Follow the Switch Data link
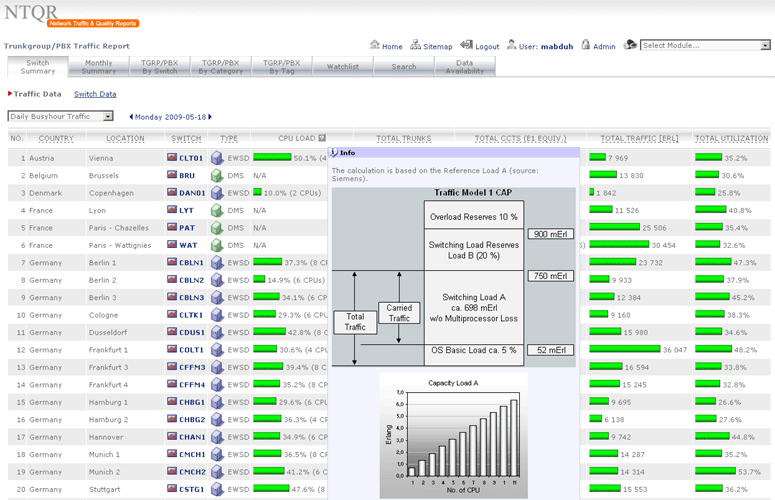The width and height of the screenshot is (775, 500). point(95,94)
